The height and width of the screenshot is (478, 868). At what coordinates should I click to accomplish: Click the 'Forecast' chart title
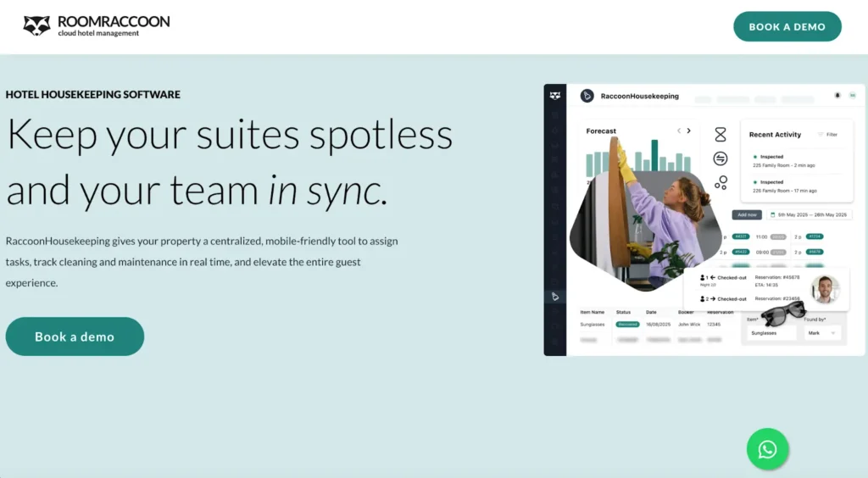tap(601, 131)
